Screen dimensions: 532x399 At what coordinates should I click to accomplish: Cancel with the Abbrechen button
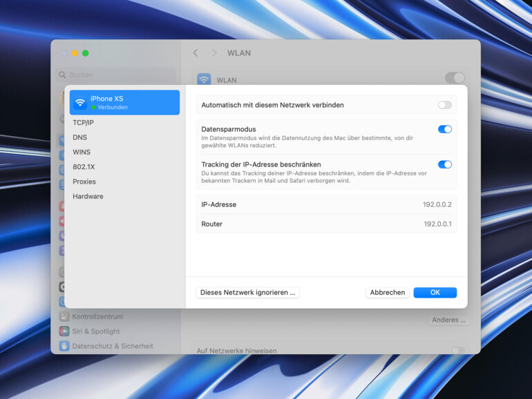point(388,293)
